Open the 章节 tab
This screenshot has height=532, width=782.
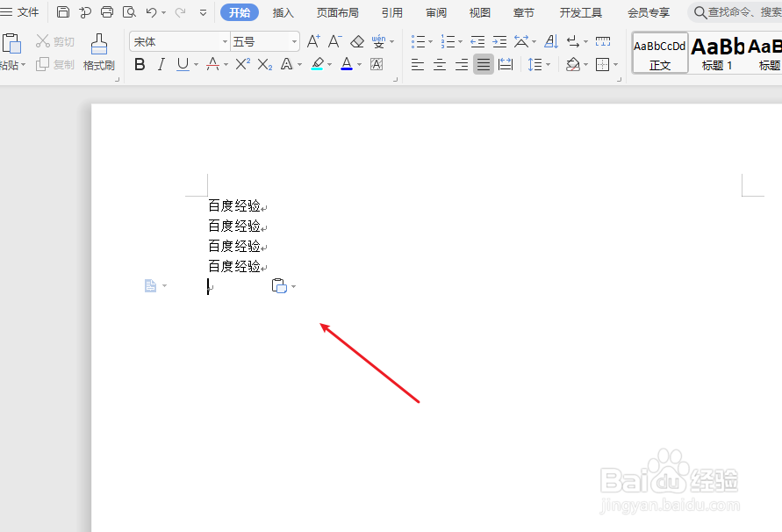pos(524,12)
